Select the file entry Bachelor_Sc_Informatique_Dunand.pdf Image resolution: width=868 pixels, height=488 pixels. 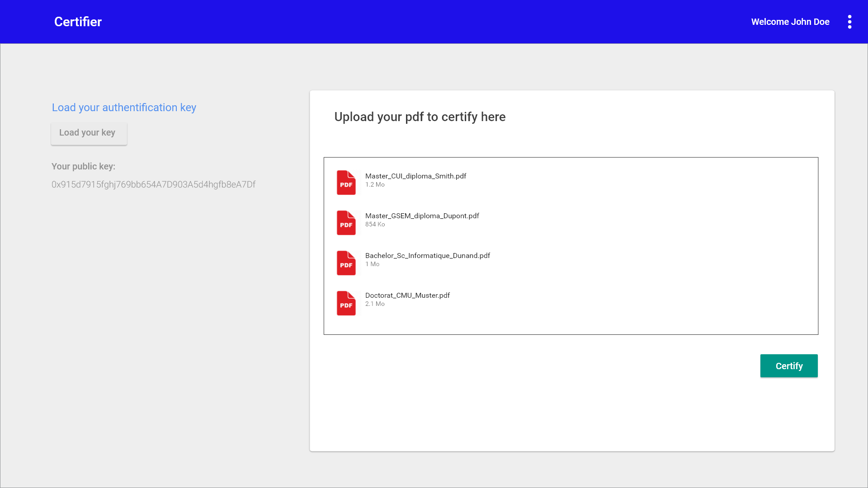coord(427,255)
